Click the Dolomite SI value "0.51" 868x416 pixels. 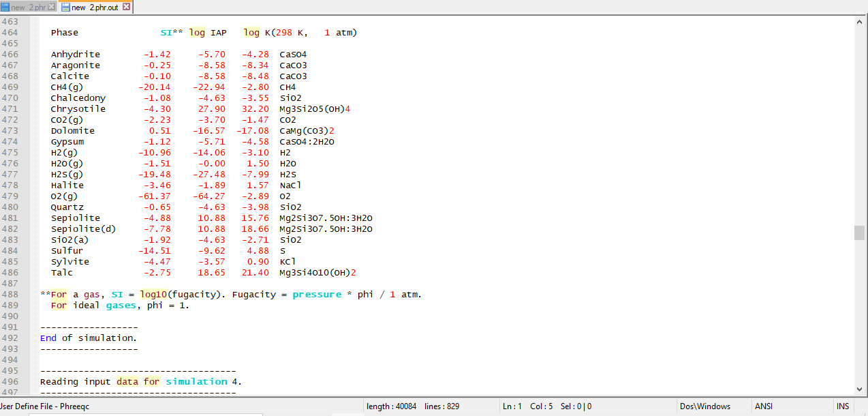coord(160,131)
